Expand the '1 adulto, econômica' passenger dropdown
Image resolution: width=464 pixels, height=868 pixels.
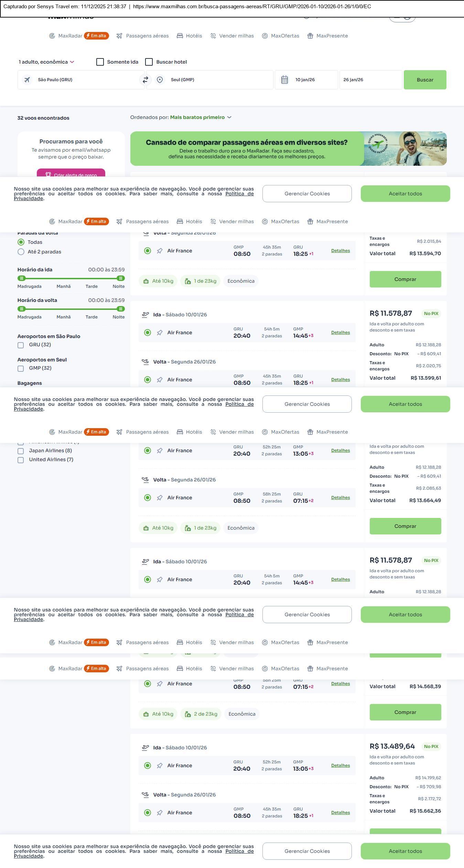(46, 62)
